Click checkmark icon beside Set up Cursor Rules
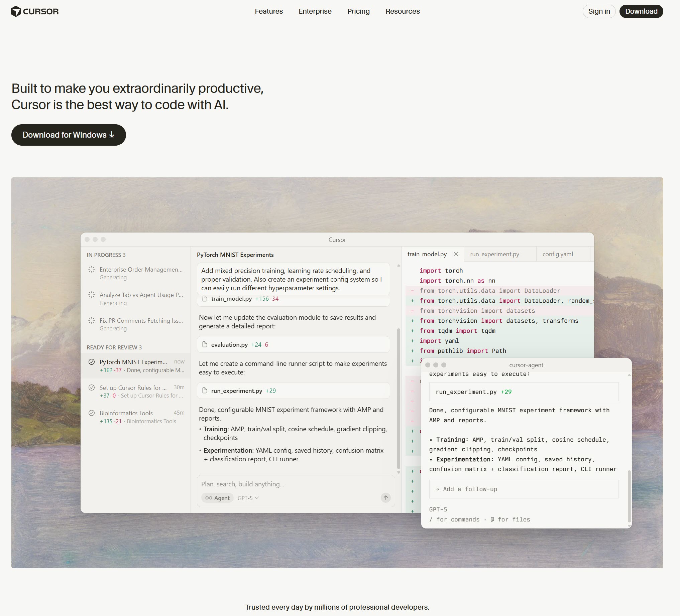This screenshot has height=616, width=680. (x=91, y=387)
